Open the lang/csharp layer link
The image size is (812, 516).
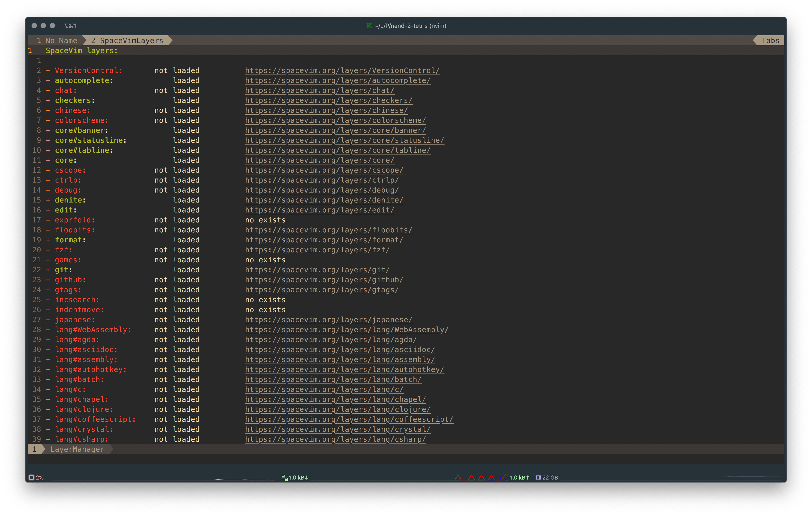coord(336,439)
